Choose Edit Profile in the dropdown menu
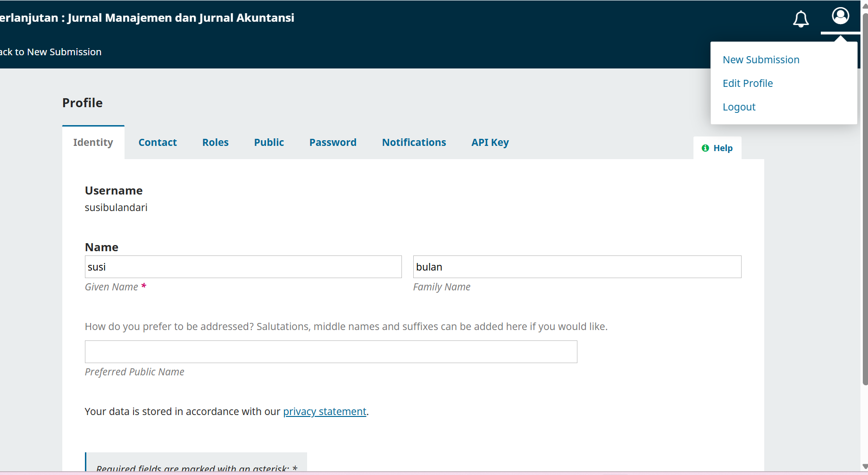868x475 pixels. coord(747,84)
